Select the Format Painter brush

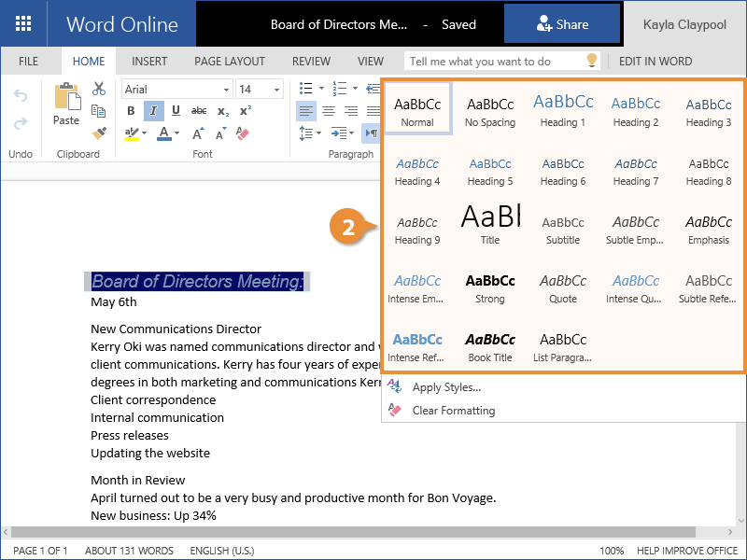click(x=99, y=133)
